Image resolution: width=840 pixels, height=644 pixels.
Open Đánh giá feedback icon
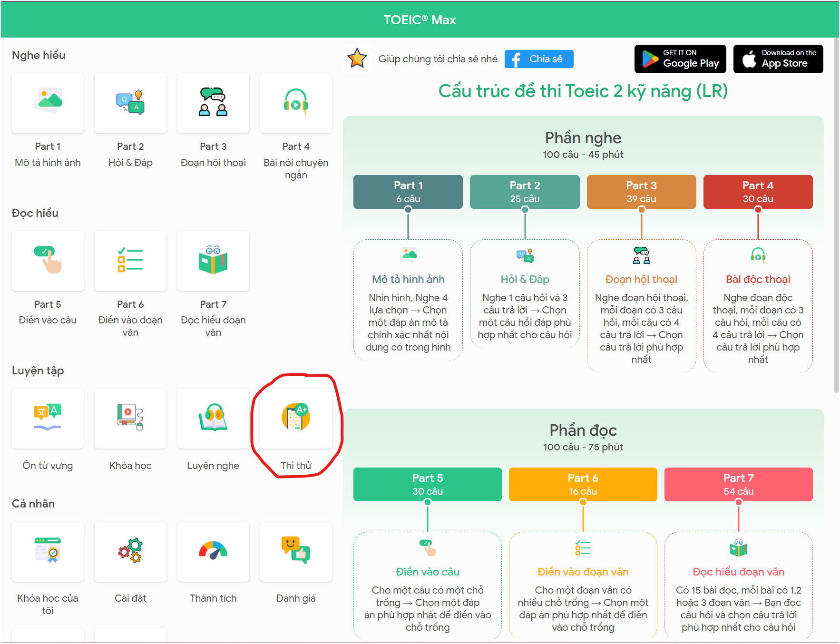pyautogui.click(x=296, y=551)
